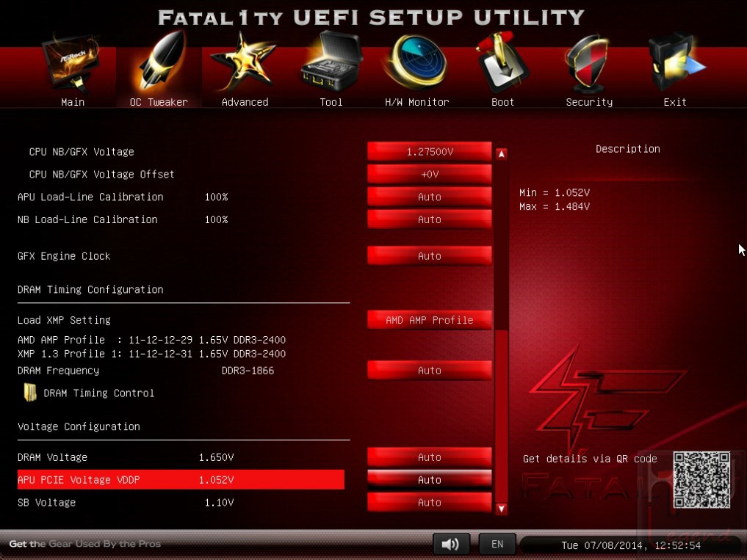Viewport: 747px width, 560px height.
Task: Click the QR code image
Action: point(701,480)
